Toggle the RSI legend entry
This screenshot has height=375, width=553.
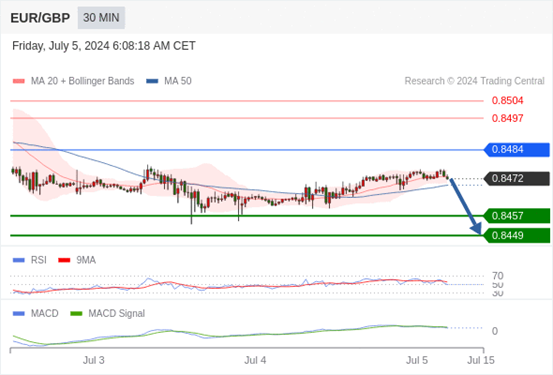point(30,260)
